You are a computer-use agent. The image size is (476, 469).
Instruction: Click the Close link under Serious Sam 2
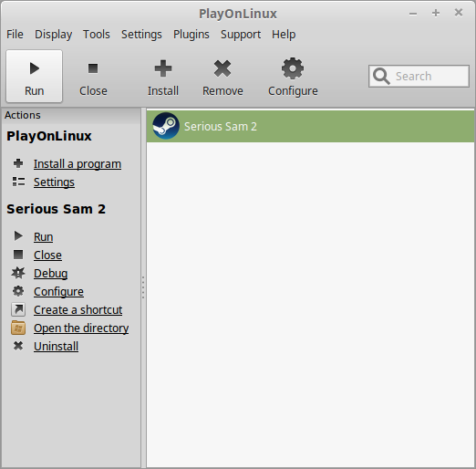[47, 255]
